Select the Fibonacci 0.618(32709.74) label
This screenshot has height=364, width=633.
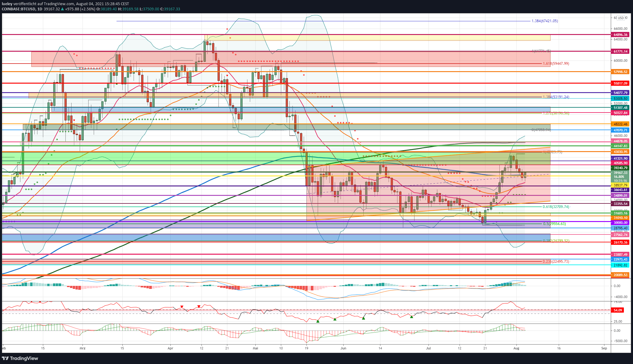click(x=556, y=207)
